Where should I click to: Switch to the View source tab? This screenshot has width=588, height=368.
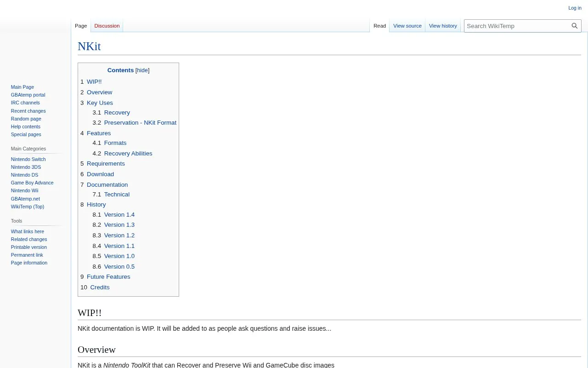point(407,26)
